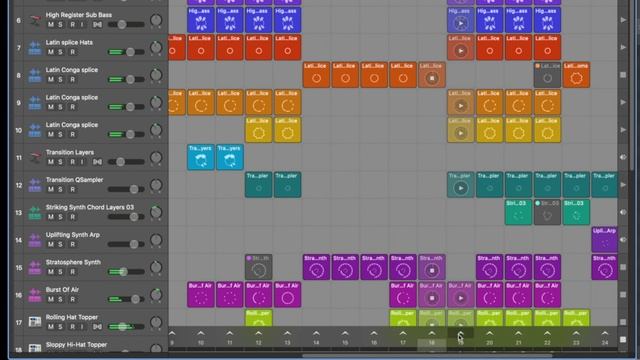Click row stop square for Burst Of Air
Image resolution: width=640 pixels, height=360 pixels.
tap(623, 294)
